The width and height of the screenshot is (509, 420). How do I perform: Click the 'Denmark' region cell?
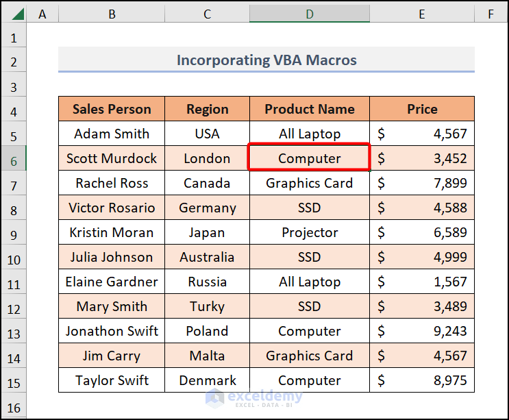click(x=207, y=380)
